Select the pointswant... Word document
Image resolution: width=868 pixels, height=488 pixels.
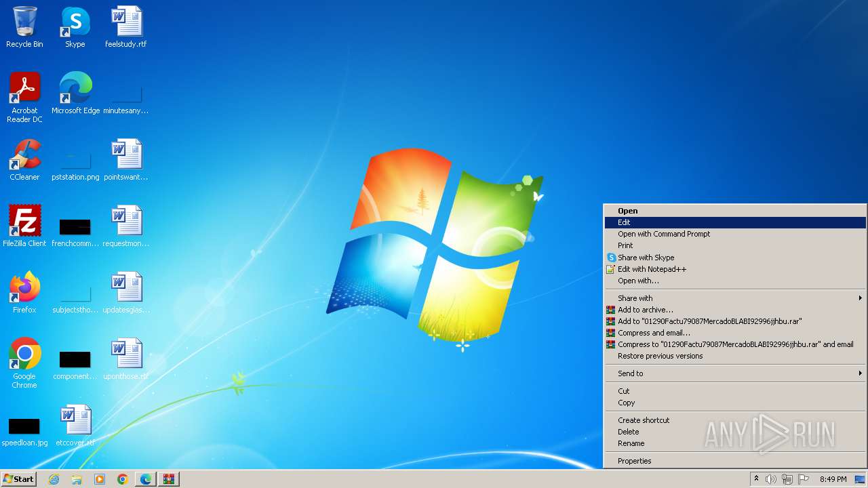(126, 160)
